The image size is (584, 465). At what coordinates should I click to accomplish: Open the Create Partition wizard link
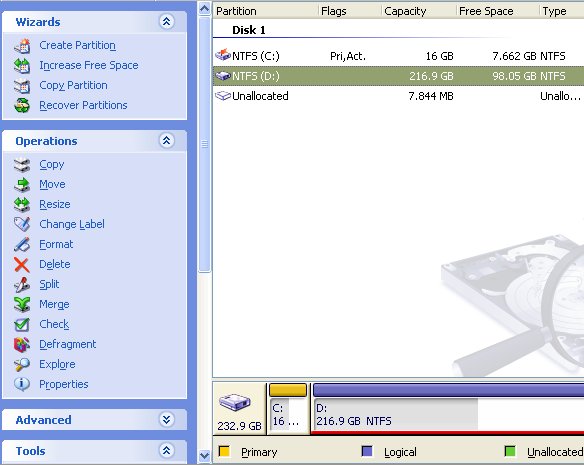[x=77, y=45]
